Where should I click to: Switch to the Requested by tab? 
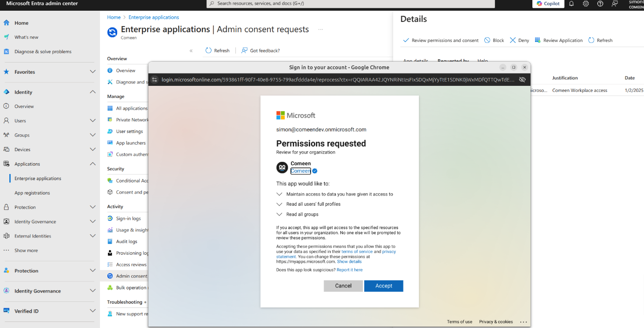click(x=453, y=61)
